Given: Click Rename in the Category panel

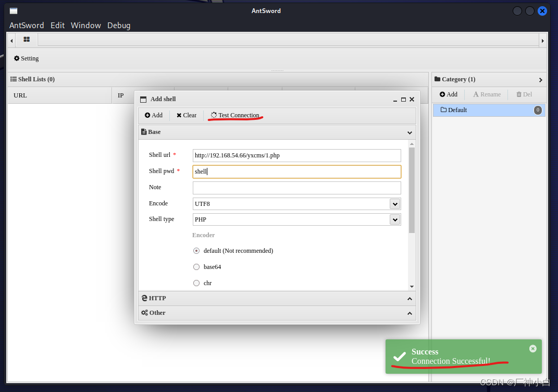Looking at the screenshot, I should coord(487,94).
